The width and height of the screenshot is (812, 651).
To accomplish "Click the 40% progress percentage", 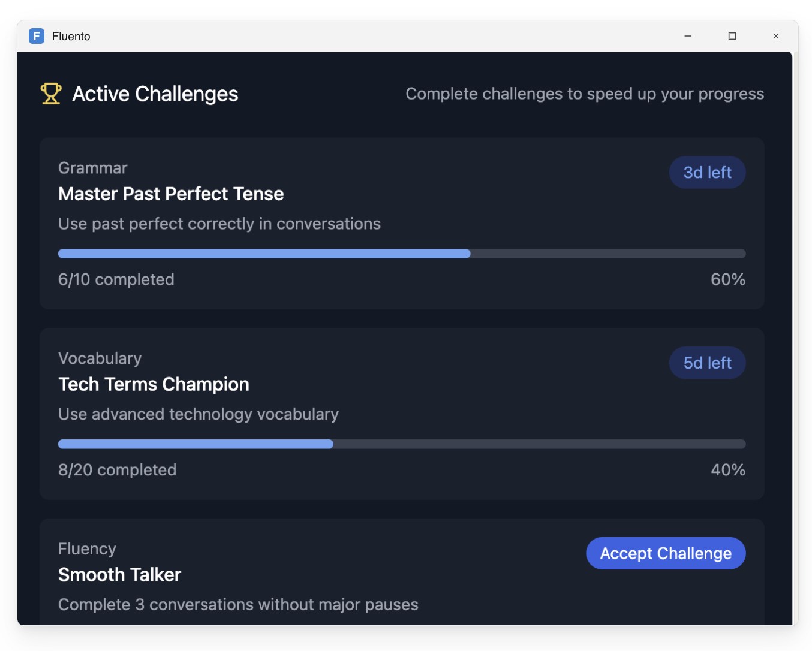I will 727,470.
